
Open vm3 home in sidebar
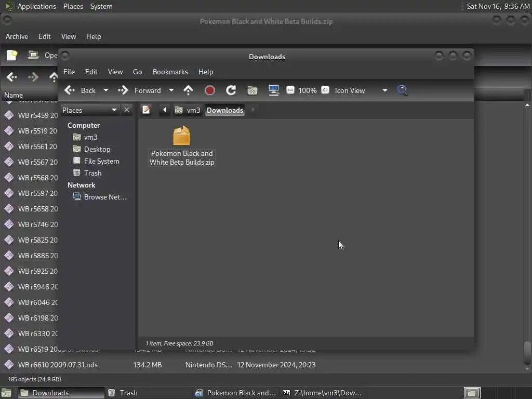tap(90, 137)
